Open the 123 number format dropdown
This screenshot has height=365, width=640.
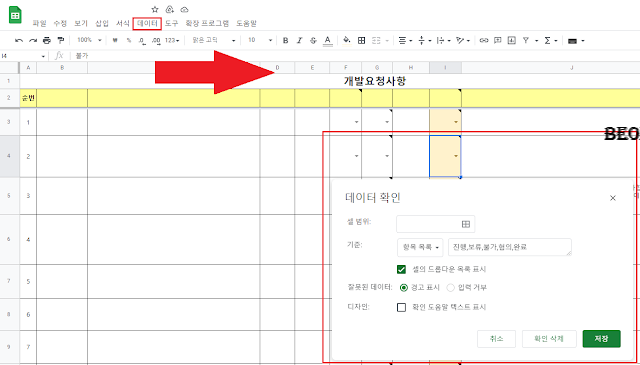(172, 40)
